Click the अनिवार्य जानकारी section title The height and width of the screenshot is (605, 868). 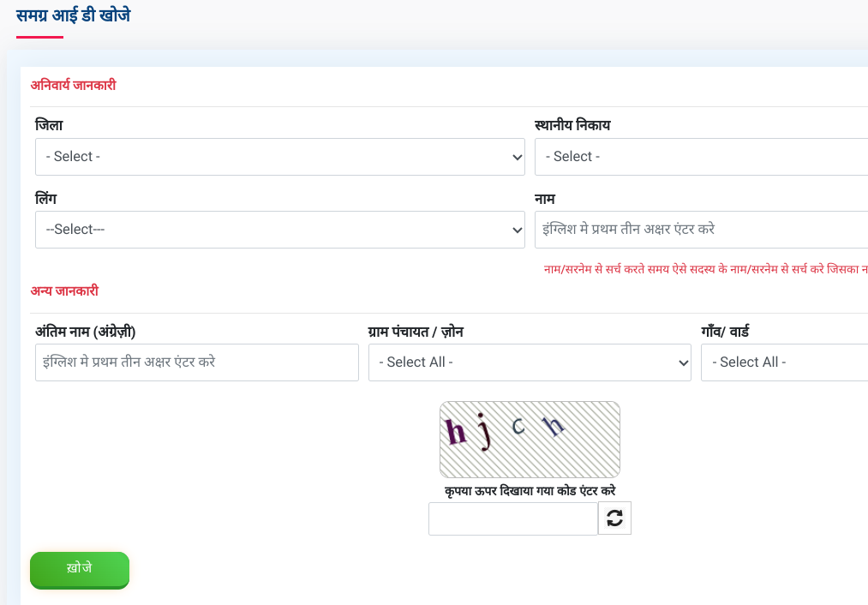[73, 85]
